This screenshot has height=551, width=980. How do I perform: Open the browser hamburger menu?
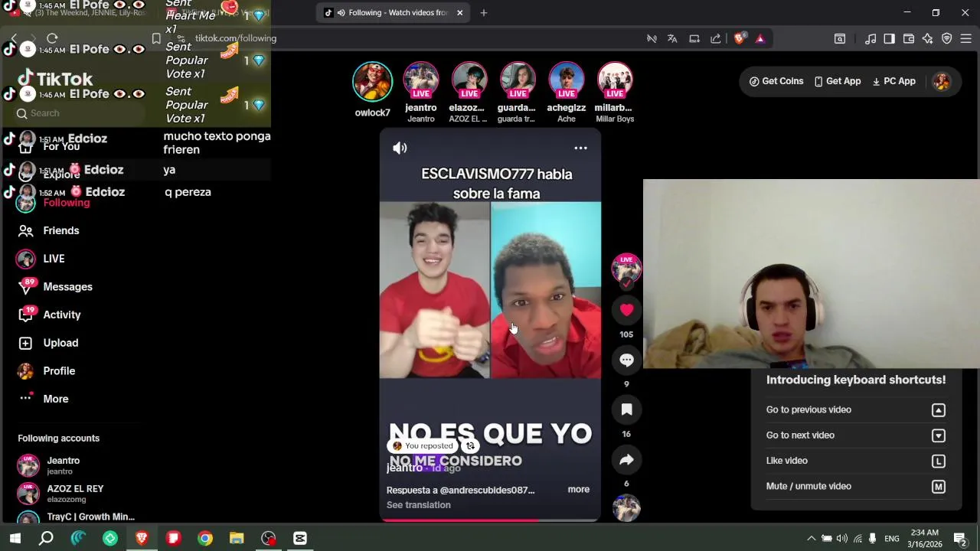(966, 38)
